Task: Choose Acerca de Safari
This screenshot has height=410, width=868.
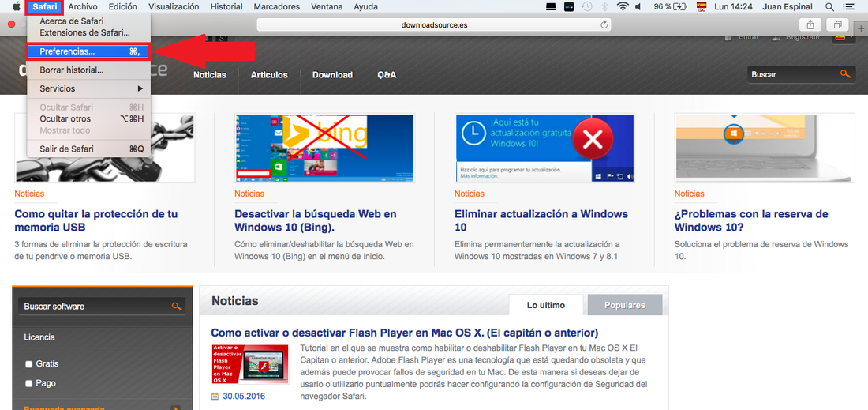Action: point(88,21)
